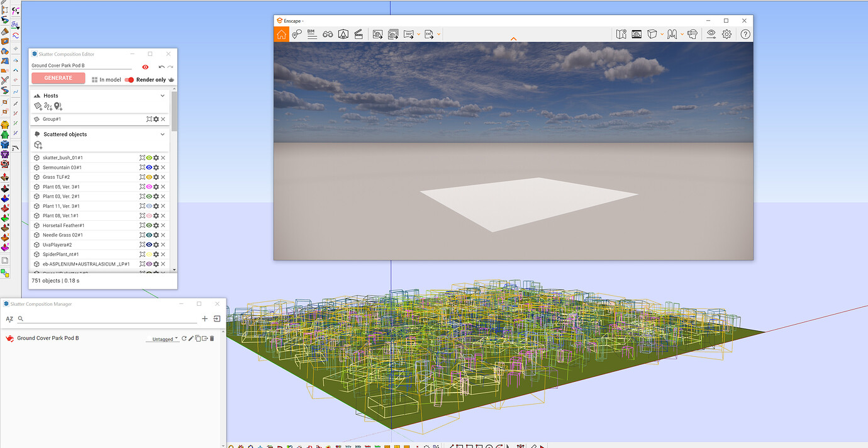Remove Needle Grass 02#1 with X

click(x=163, y=235)
